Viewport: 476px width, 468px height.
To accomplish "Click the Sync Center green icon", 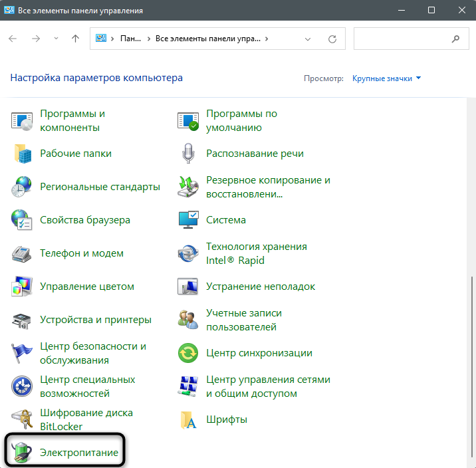I will pyautogui.click(x=188, y=353).
